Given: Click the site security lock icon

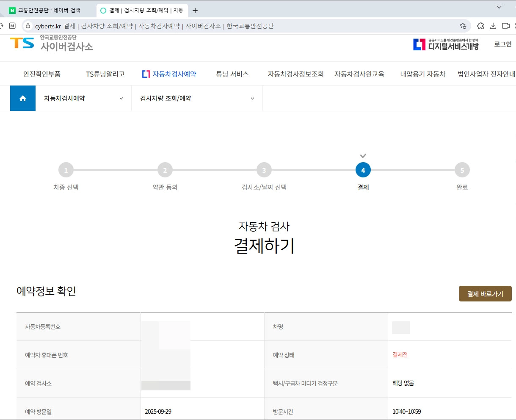Looking at the screenshot, I should coord(27,26).
